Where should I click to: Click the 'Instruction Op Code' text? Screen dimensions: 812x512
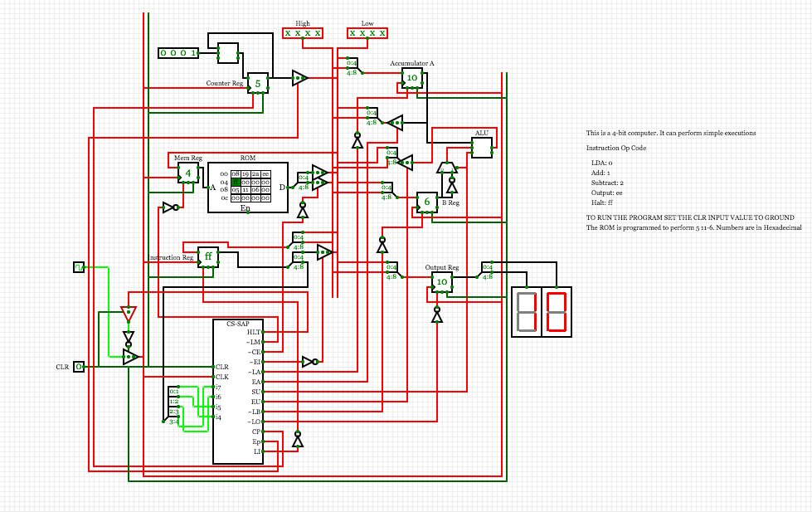pyautogui.click(x=616, y=148)
